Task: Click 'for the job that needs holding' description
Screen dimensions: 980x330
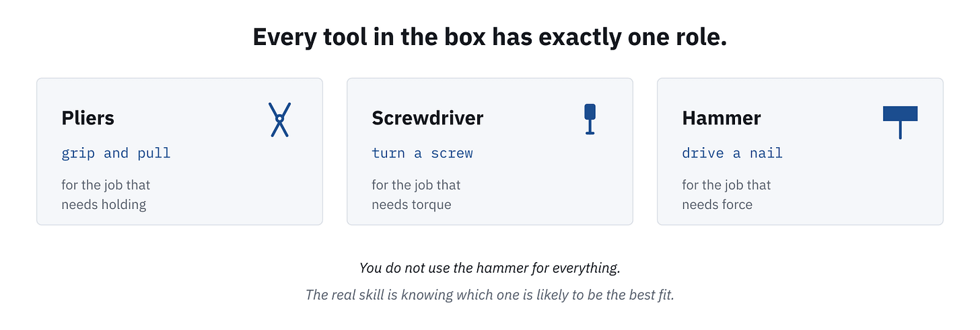Action: [x=106, y=194]
